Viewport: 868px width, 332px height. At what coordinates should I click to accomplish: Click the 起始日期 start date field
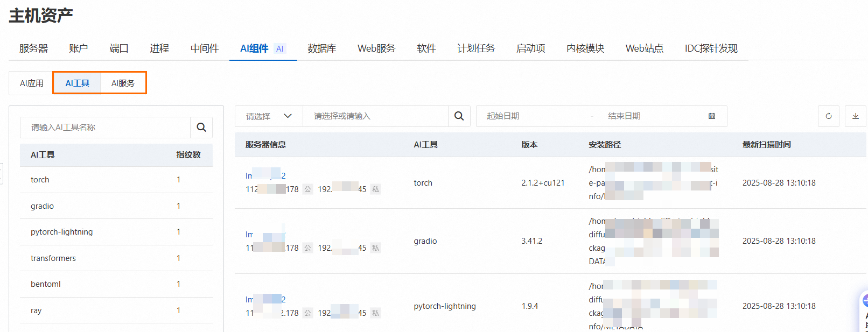pyautogui.click(x=533, y=116)
